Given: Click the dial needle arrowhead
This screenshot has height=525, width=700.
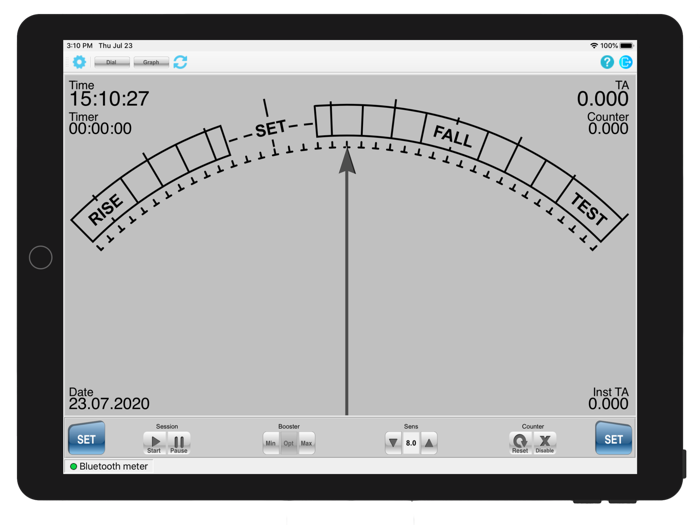Looking at the screenshot, I should click(x=347, y=161).
